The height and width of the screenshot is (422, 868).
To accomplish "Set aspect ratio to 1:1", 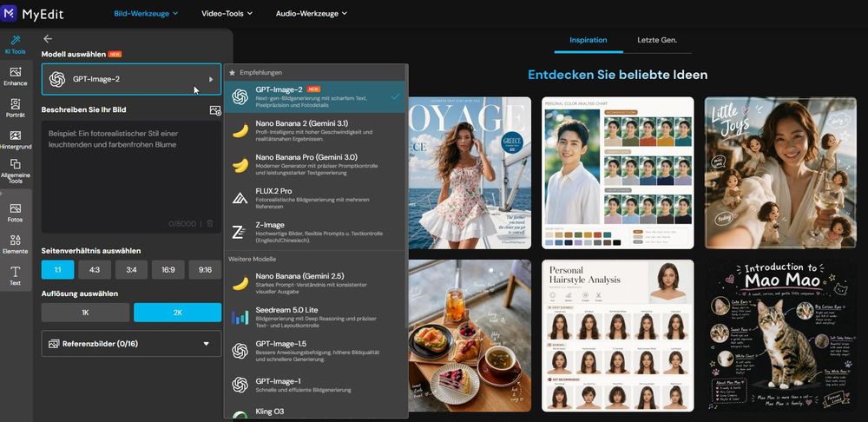I will point(57,270).
